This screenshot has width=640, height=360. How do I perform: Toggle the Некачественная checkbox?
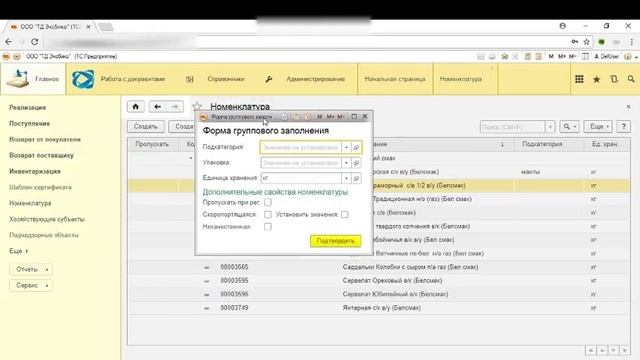coord(268,227)
